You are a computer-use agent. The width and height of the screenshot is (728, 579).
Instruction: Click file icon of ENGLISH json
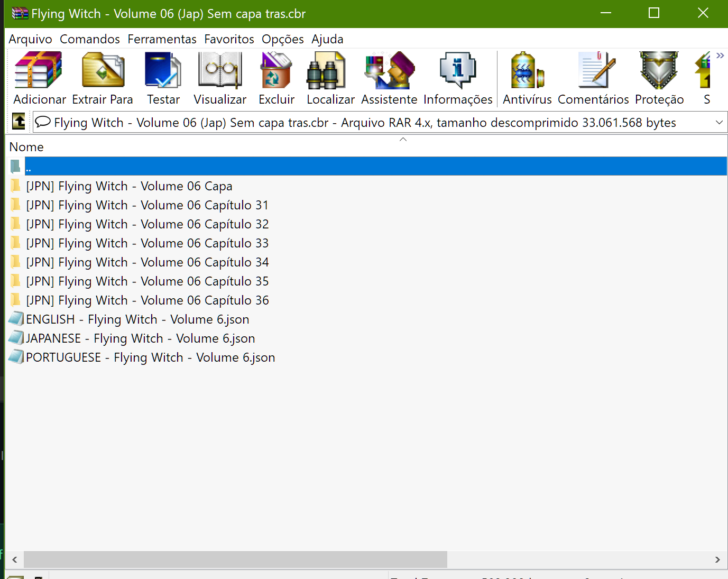[x=16, y=318]
